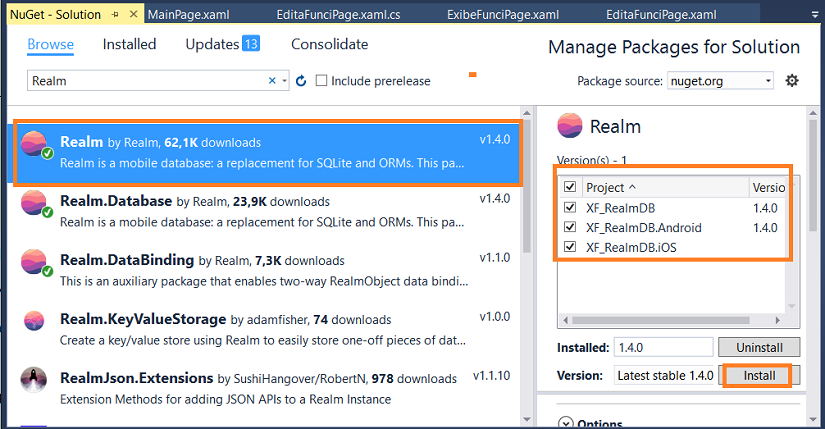Open the EditaFunciPage.xaml document tab

661,15
